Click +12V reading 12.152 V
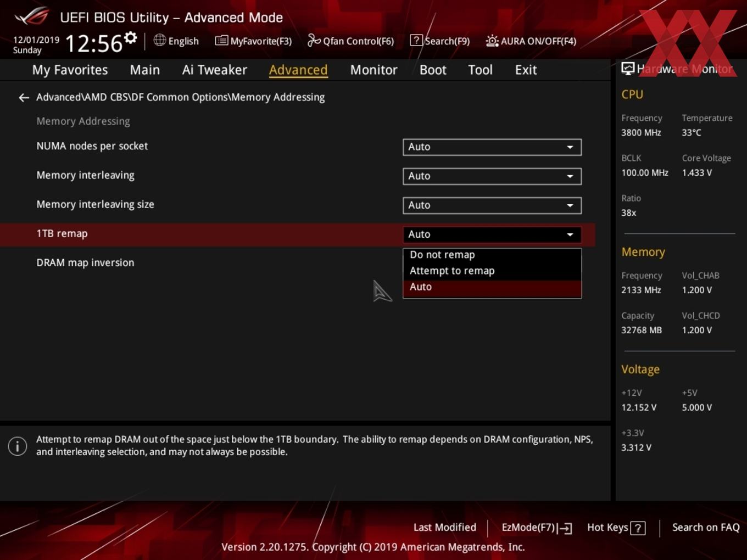This screenshot has height=560, width=747. [x=639, y=407]
